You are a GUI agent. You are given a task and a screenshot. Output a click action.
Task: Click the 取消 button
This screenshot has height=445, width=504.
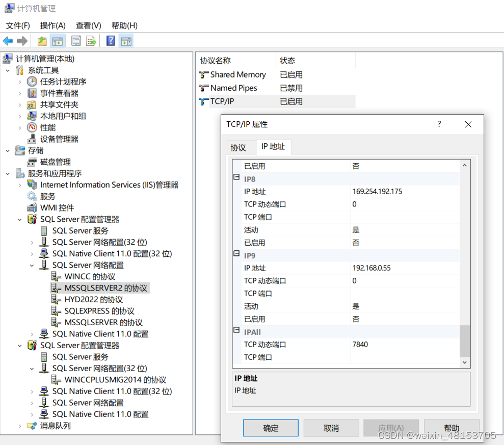pyautogui.click(x=331, y=428)
